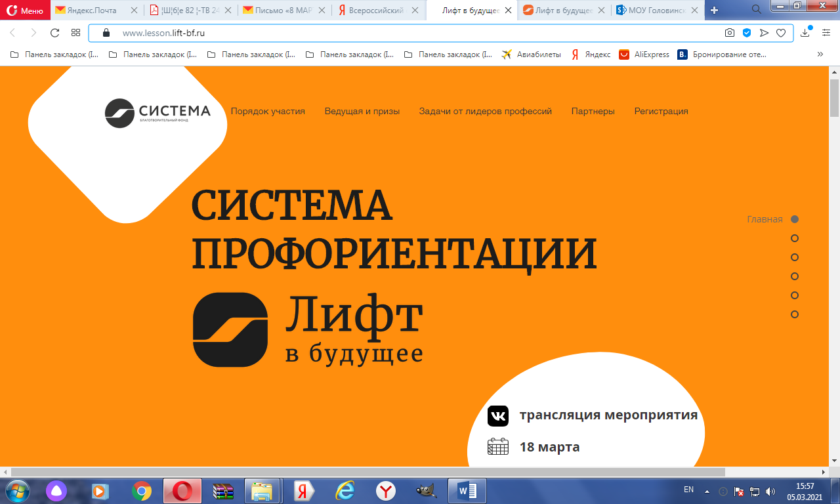
Task: Select the section dot directly below Главная
Action: pos(795,238)
